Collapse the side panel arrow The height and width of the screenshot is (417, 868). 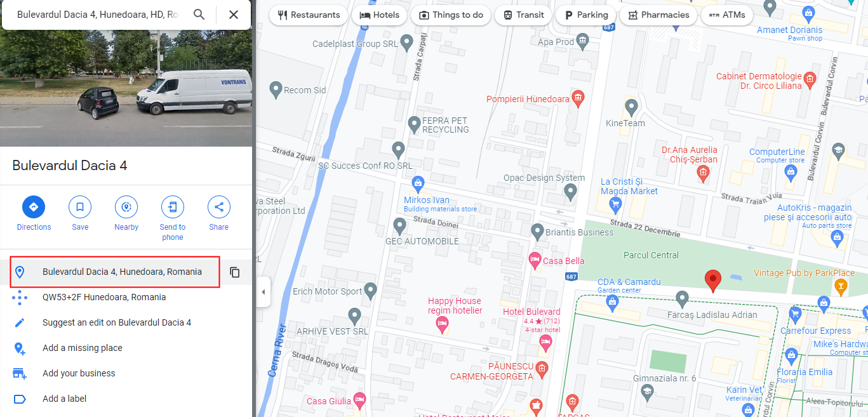[x=264, y=292]
